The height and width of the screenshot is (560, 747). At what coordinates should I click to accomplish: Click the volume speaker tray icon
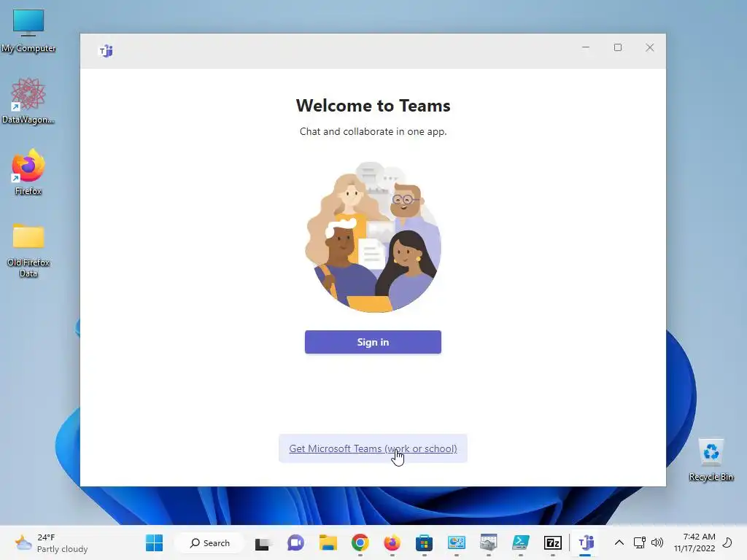(657, 542)
